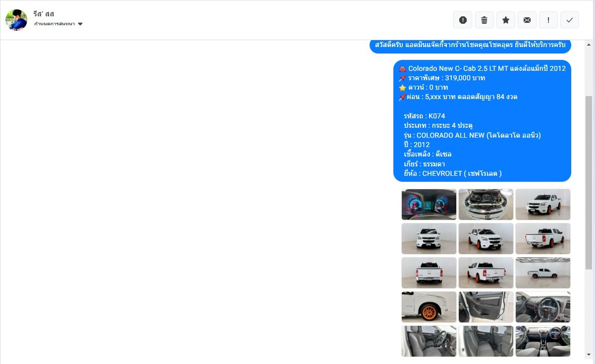Open the straight rear tailgate photo

point(429,272)
